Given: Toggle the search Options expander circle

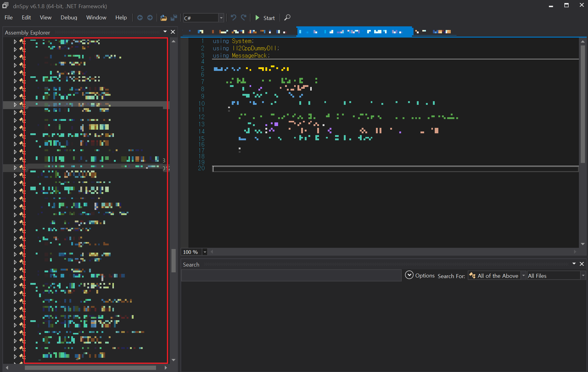Looking at the screenshot, I should point(409,275).
